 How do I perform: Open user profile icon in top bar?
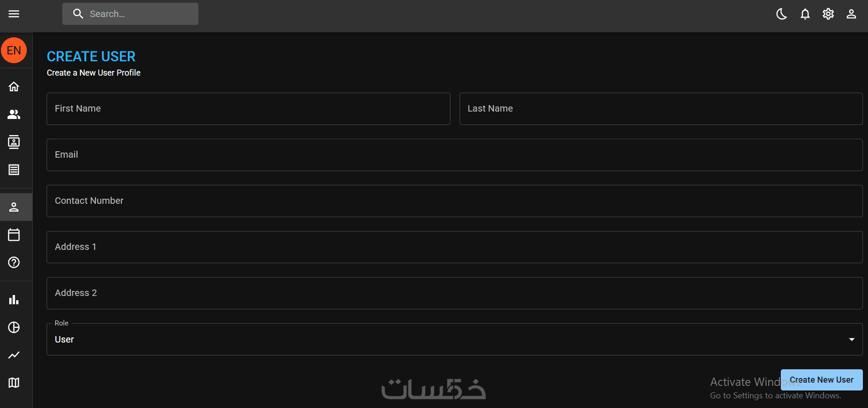(851, 14)
